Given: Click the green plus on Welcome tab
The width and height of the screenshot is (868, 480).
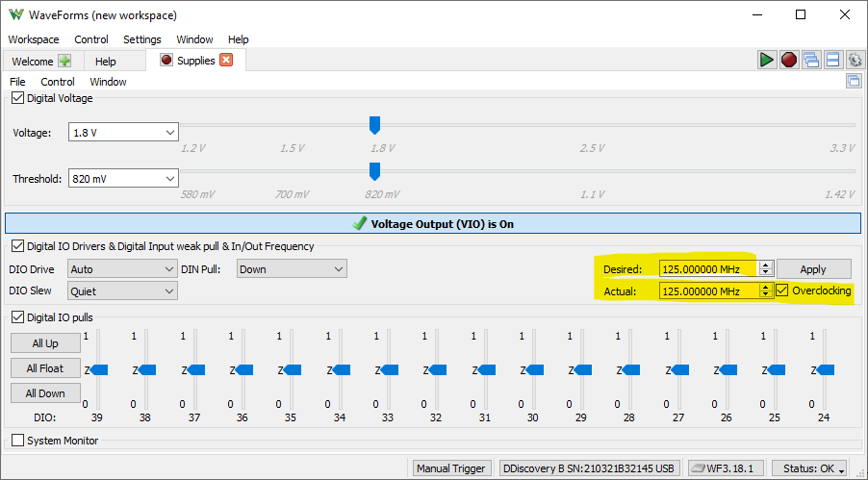Looking at the screenshot, I should pyautogui.click(x=64, y=61).
